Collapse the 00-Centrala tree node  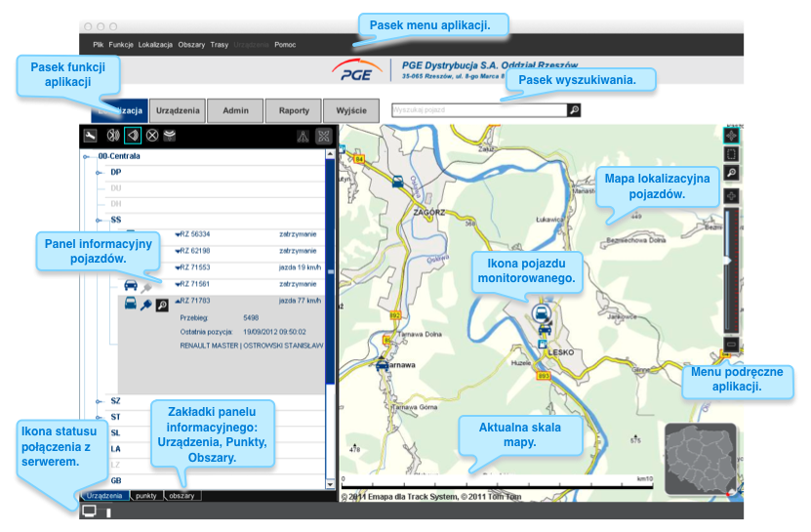pyautogui.click(x=86, y=156)
